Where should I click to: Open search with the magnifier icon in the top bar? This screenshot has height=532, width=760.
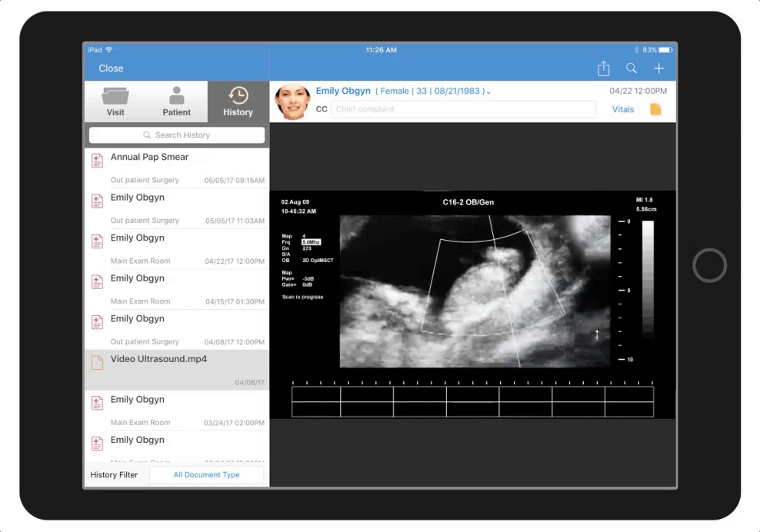point(631,68)
